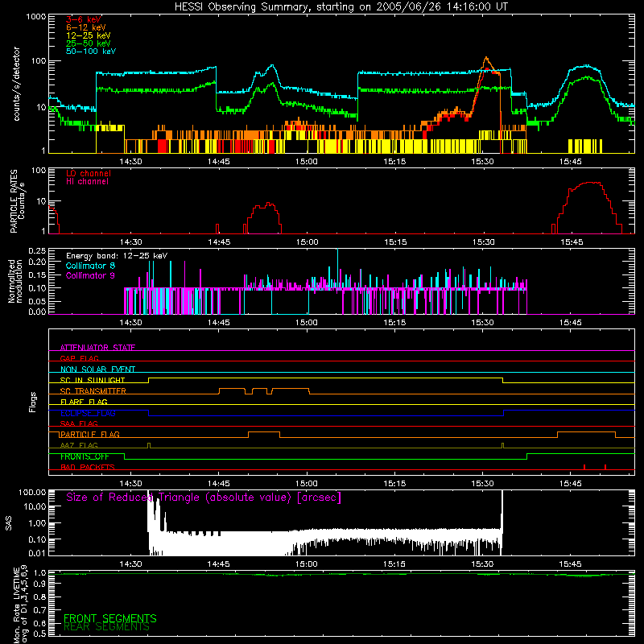
Task: Click the 'AAZ FLAG' label
Action: [x=79, y=445]
